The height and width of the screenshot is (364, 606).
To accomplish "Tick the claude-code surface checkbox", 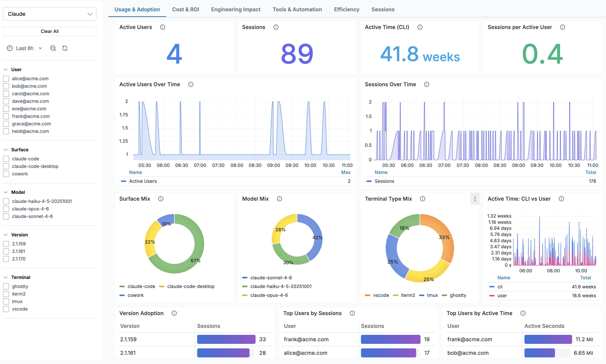I will click(x=6, y=159).
